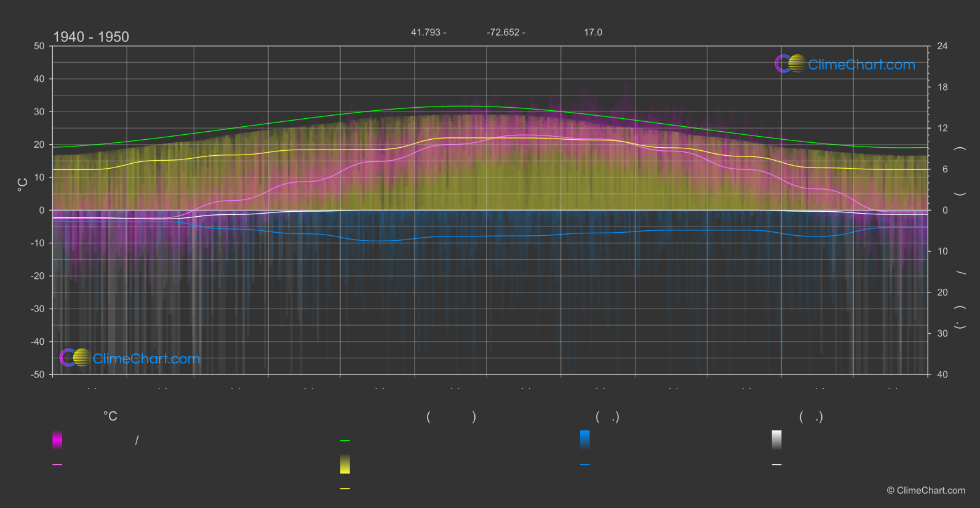Image resolution: width=980 pixels, height=508 pixels.
Task: Click the 41.793 latitude value
Action: [x=426, y=32]
